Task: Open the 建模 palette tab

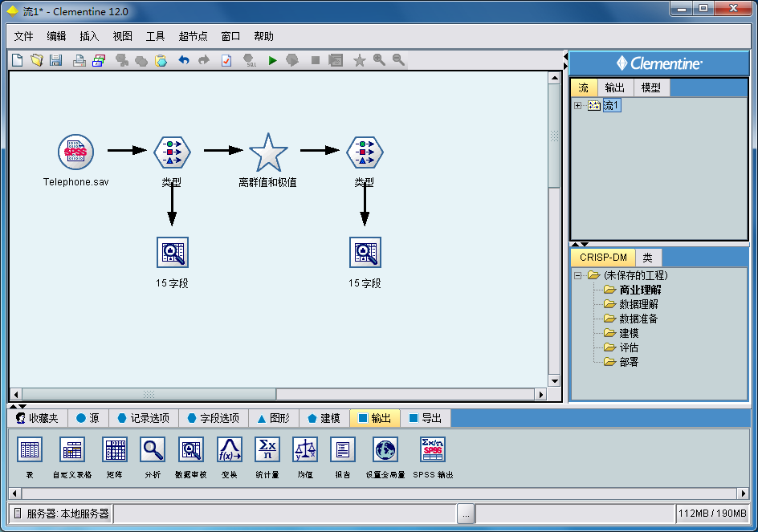Action: coord(324,418)
